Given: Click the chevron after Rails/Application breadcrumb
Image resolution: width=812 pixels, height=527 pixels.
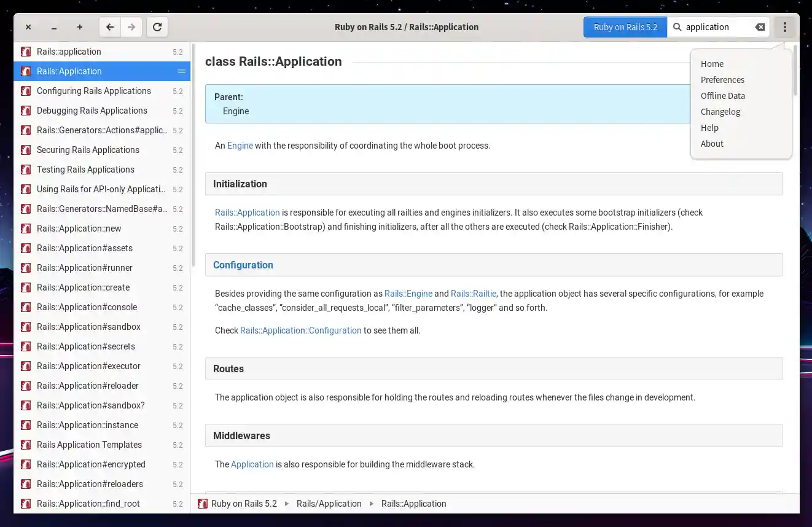Looking at the screenshot, I should coord(371,504).
